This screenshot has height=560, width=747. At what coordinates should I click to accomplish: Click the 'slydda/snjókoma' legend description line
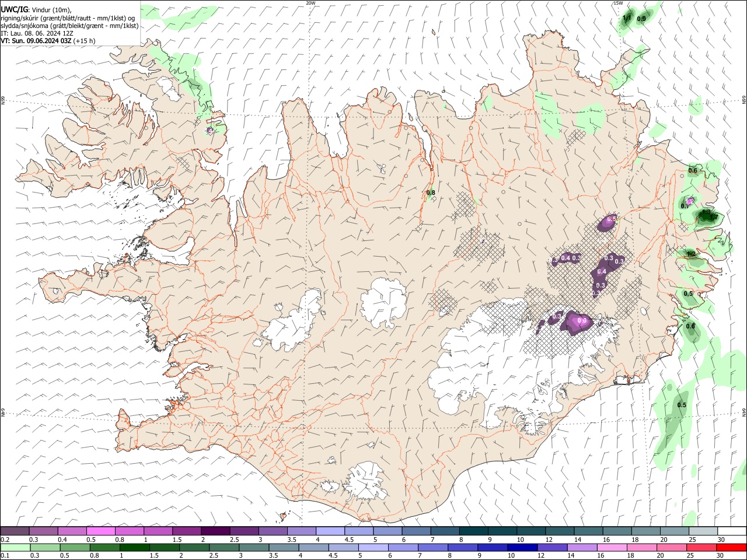click(69, 26)
